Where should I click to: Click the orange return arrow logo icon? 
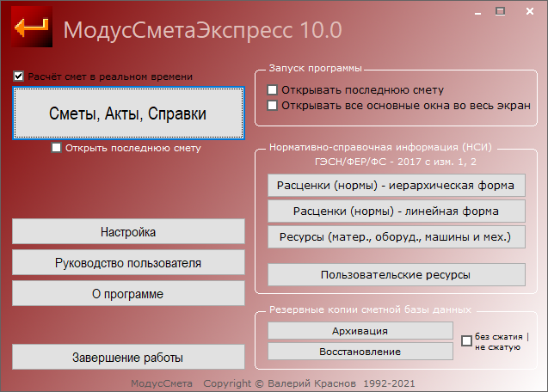click(32, 27)
